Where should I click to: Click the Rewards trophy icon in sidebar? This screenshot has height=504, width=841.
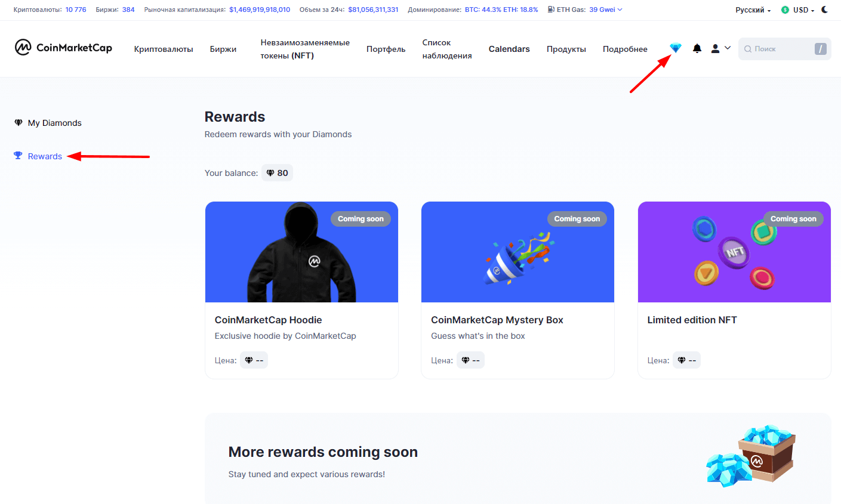(x=18, y=156)
